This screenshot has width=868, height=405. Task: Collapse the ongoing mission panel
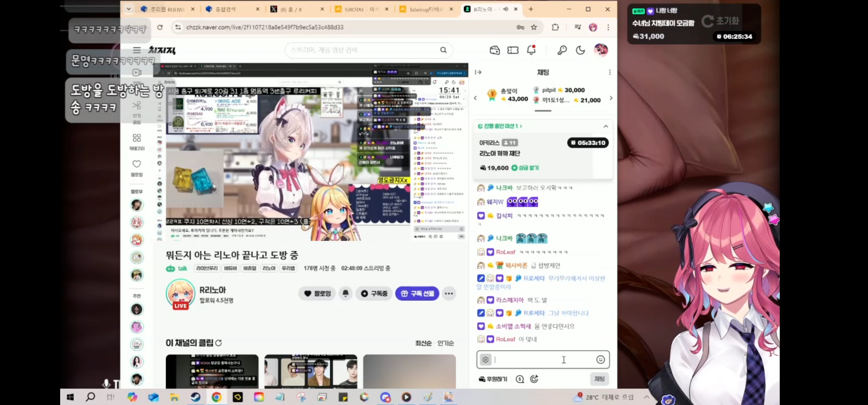(605, 126)
